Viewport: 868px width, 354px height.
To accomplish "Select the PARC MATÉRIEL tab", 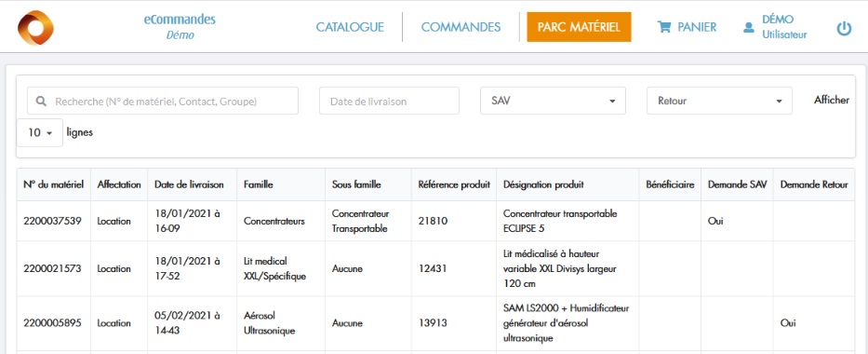I will click(579, 27).
